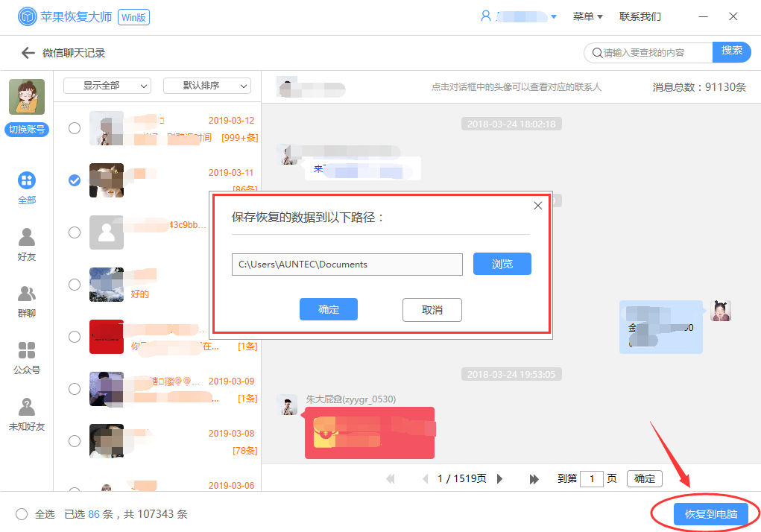Viewport: 761px width, 532px height.
Task: Open the 好友 friends category
Action: (27, 237)
